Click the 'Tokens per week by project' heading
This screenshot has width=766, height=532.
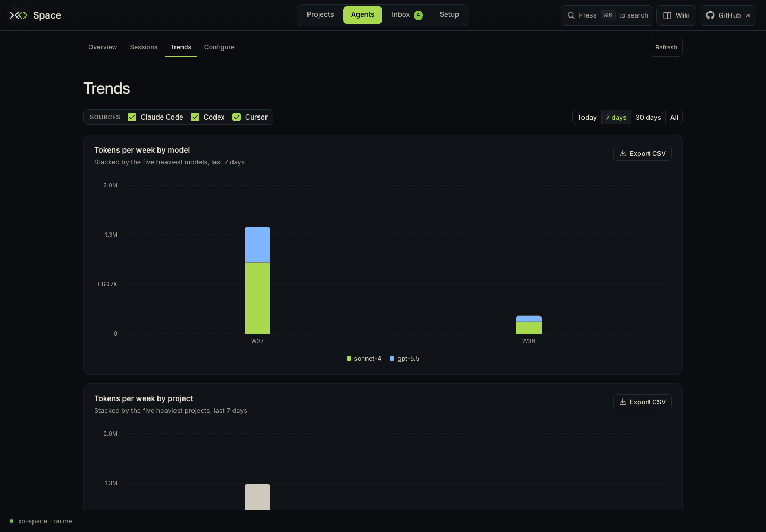[x=144, y=398]
